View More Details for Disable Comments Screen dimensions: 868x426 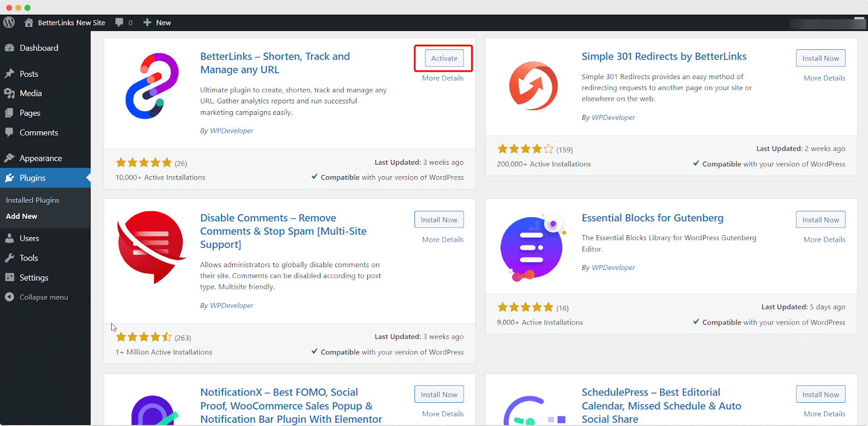pyautogui.click(x=443, y=240)
